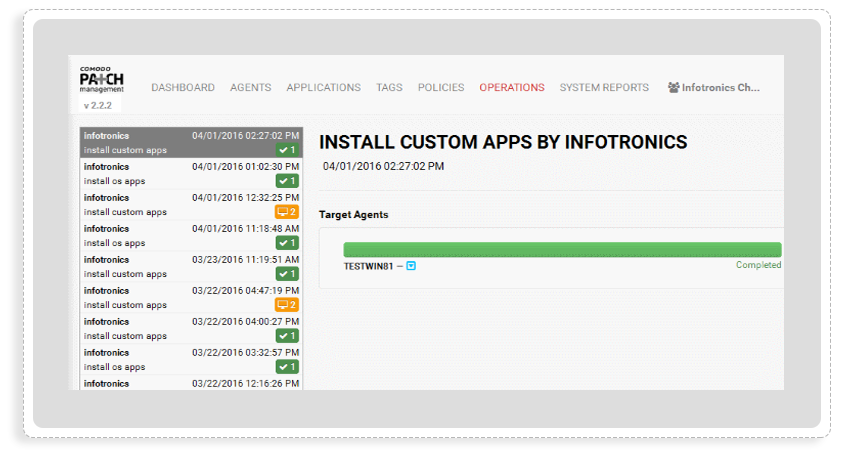This screenshot has width=850, height=450.
Task: Click the TESTWIN81 agent name
Action: coord(368,266)
